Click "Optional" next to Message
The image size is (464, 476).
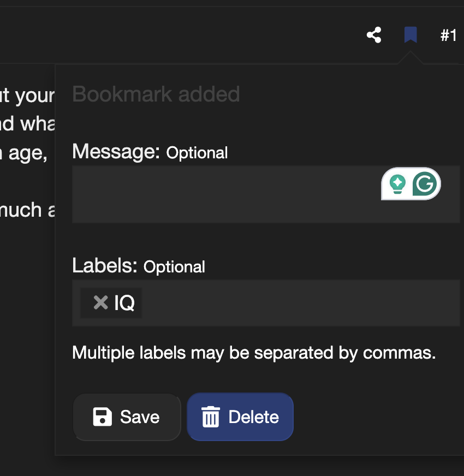pos(197,153)
